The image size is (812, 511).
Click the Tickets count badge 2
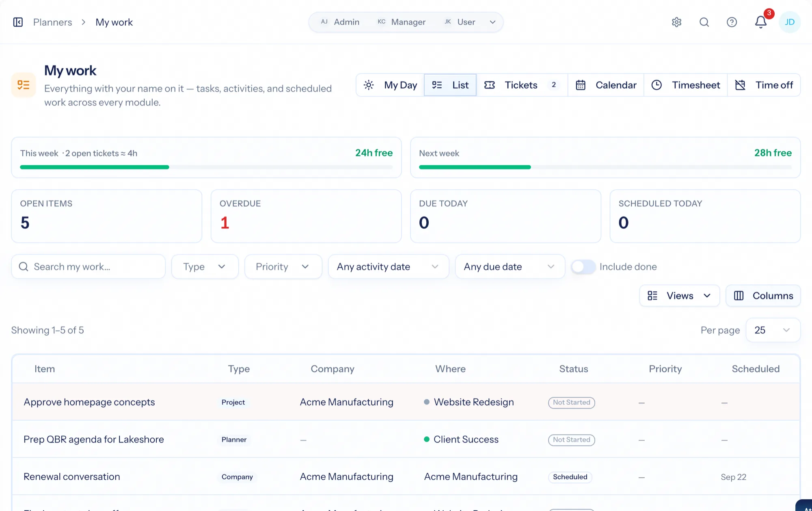coord(553,85)
